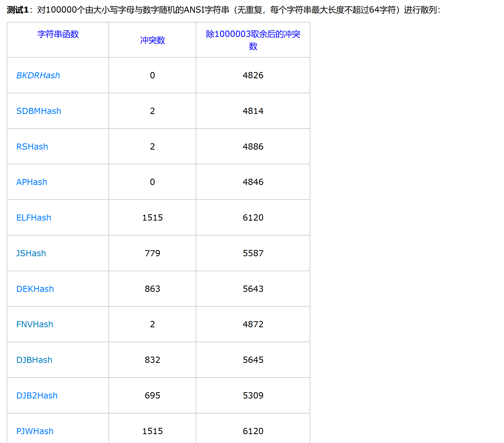Select the 4846 value in APHash row
This screenshot has width=504, height=443.
[253, 182]
